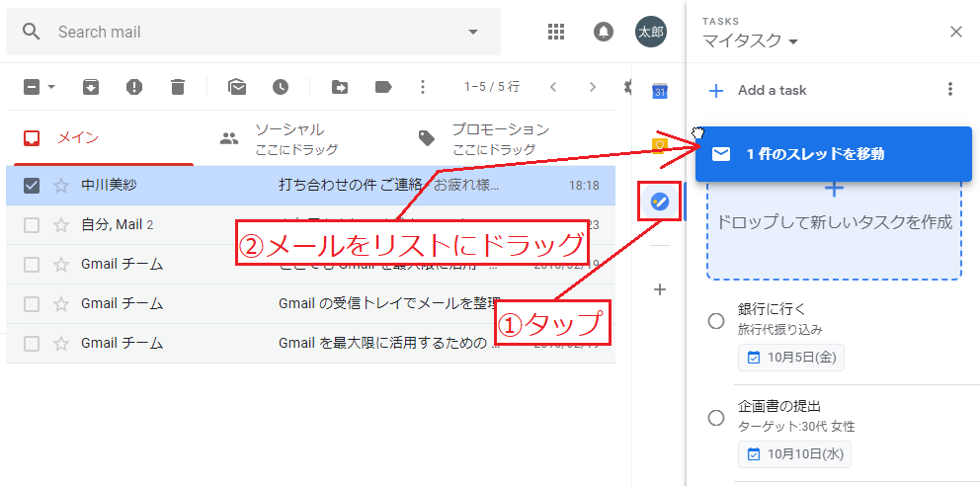980x486 pixels.
Task: Click the 10月5日(金) date chip
Action: click(x=790, y=358)
